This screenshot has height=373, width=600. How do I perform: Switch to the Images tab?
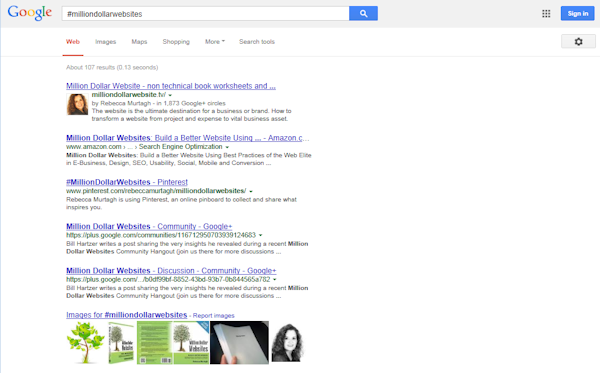[x=106, y=42]
